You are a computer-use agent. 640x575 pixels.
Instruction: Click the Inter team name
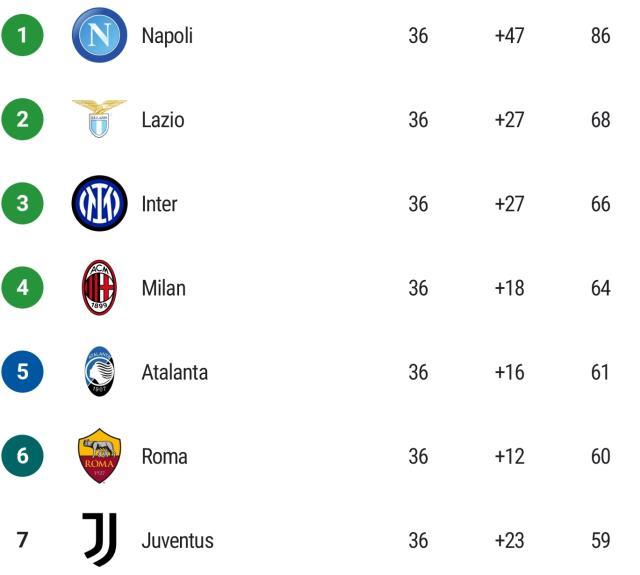point(159,204)
